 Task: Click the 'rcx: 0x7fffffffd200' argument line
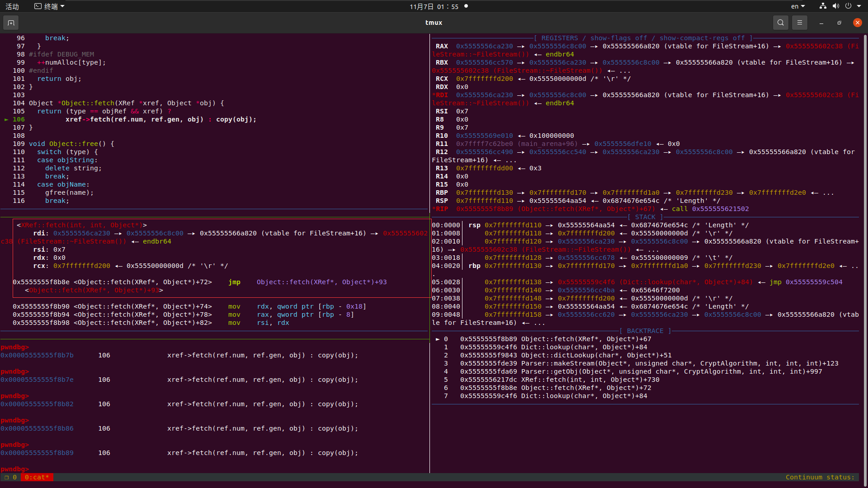tap(130, 266)
